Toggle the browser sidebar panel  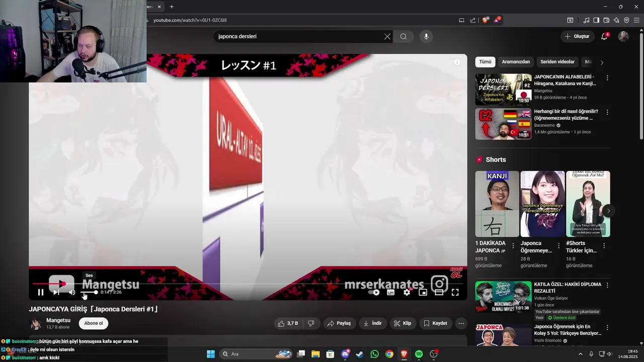point(596,20)
